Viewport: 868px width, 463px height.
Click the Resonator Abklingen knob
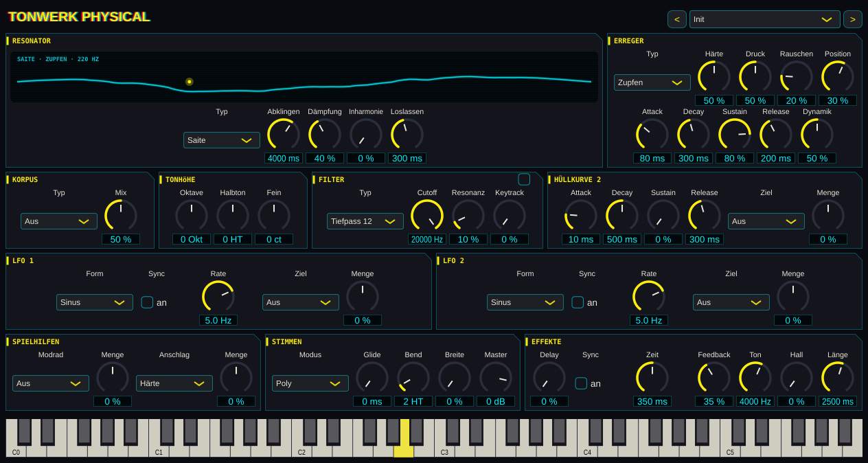(x=284, y=135)
